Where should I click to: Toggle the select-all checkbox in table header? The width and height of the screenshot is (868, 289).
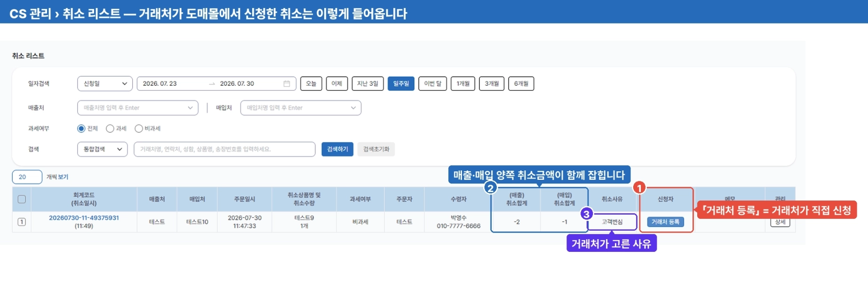[x=22, y=199]
